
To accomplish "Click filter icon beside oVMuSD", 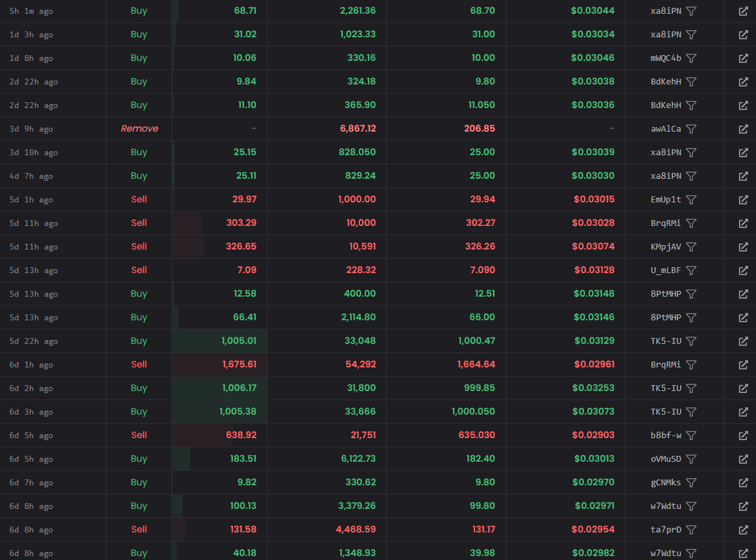I will [x=691, y=459].
